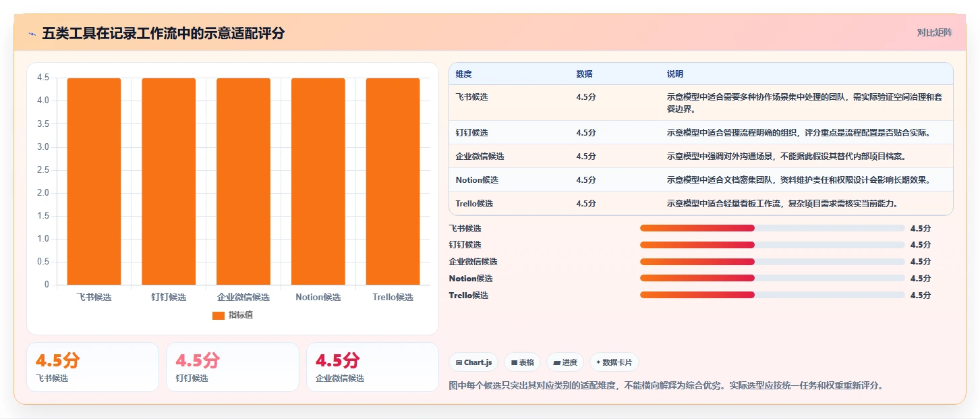Open the 飞书候选 4.5分 data card
The width and height of the screenshot is (980, 419).
pos(92,367)
